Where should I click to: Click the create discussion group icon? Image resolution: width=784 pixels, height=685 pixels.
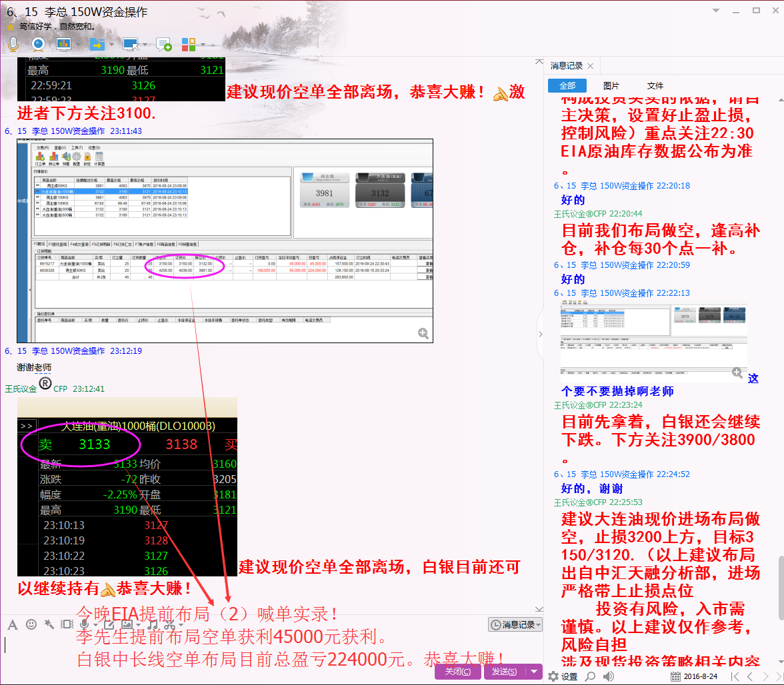click(164, 44)
